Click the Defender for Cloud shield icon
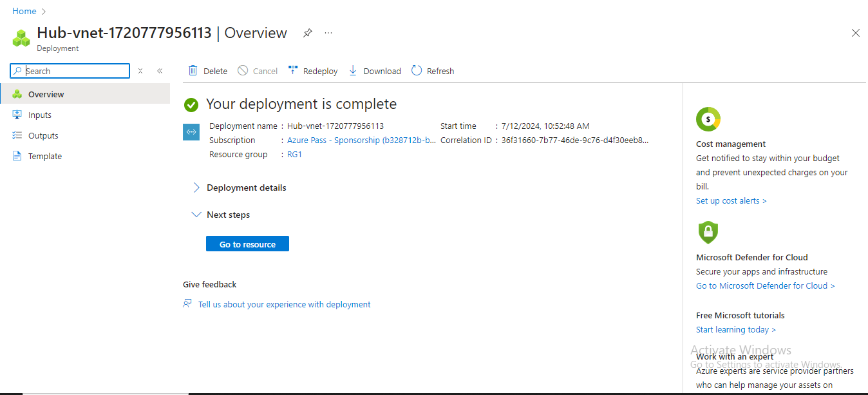Viewport: 868px width, 395px height. pos(708,233)
